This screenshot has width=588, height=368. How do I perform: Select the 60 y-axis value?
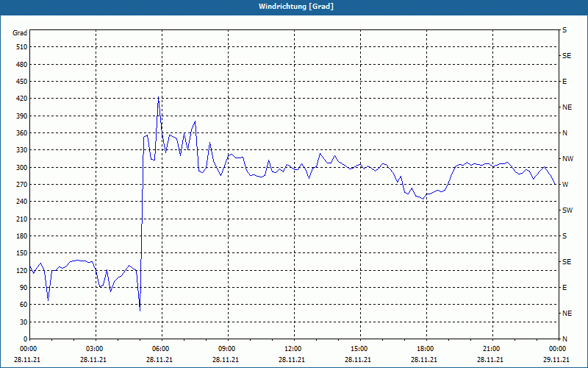24,305
